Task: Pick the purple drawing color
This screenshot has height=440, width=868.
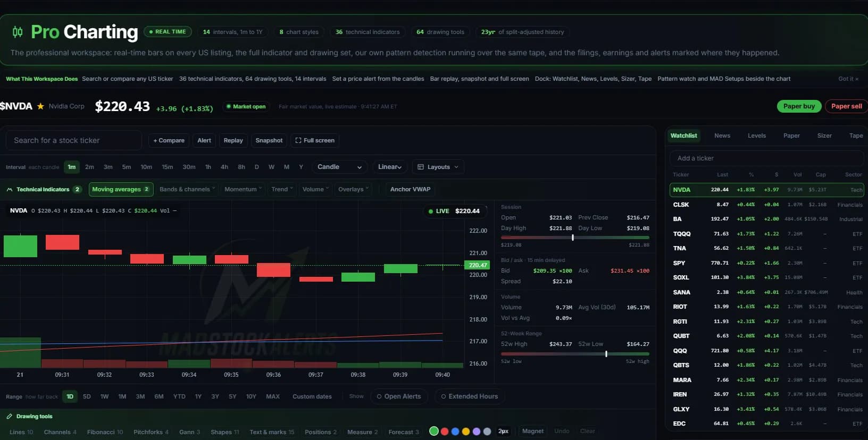Action: tap(477, 431)
